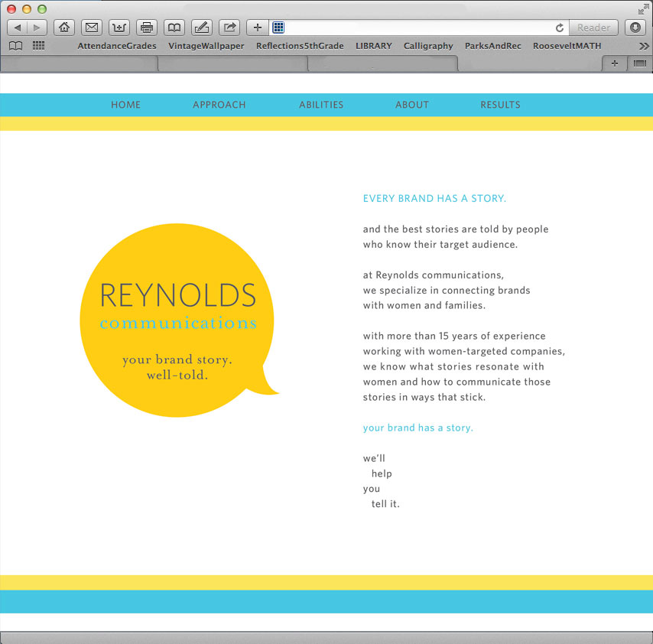Image resolution: width=653 pixels, height=644 pixels.
Task: Open the Downloads icon
Action: 635,28
